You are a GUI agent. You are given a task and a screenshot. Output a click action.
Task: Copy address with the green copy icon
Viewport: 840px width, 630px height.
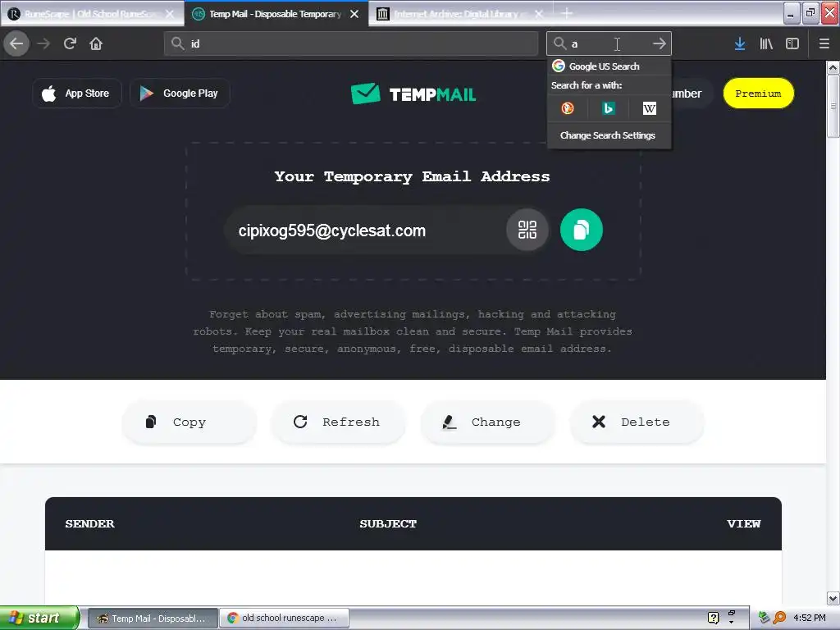point(582,230)
